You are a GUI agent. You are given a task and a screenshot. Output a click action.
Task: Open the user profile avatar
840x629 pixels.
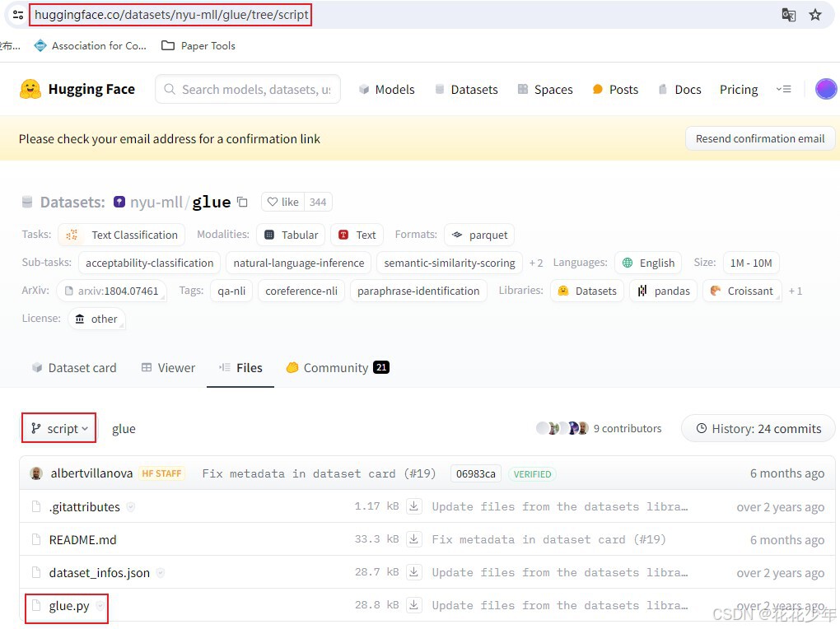(825, 89)
